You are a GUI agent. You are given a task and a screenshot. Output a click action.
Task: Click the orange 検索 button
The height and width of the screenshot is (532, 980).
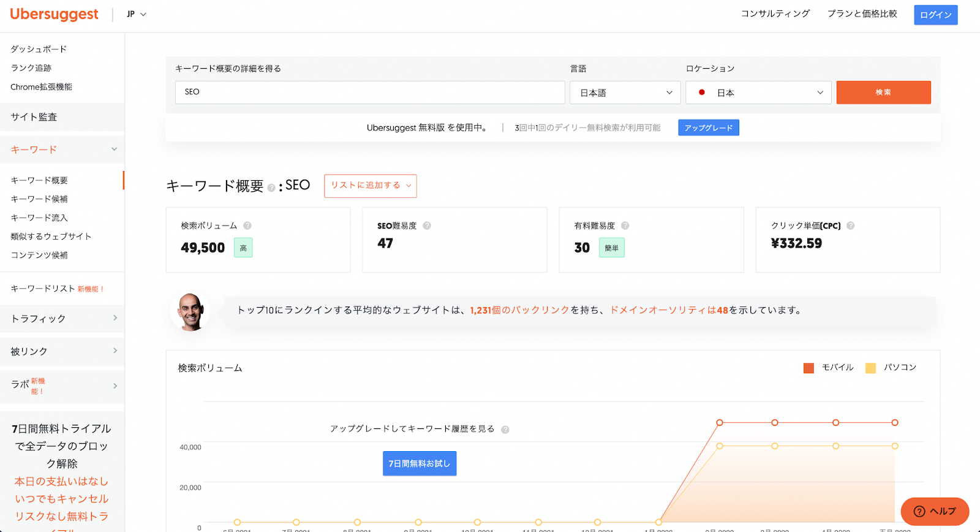pos(883,93)
